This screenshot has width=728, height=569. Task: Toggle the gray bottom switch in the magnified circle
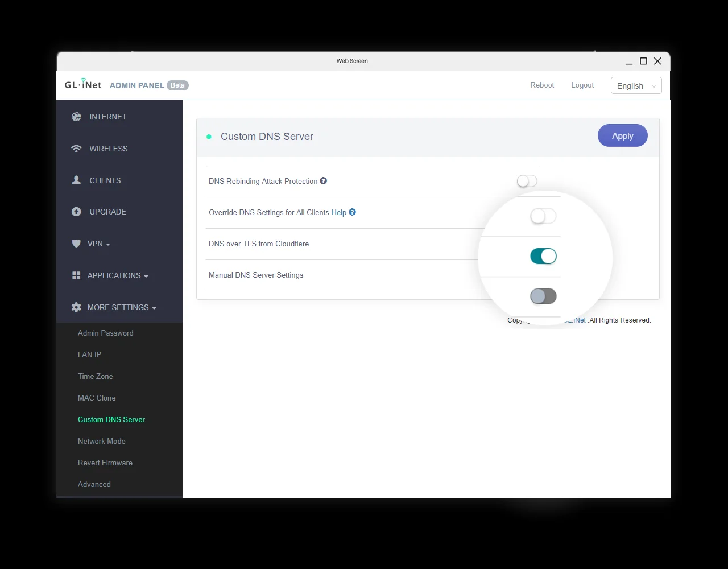pyautogui.click(x=543, y=296)
